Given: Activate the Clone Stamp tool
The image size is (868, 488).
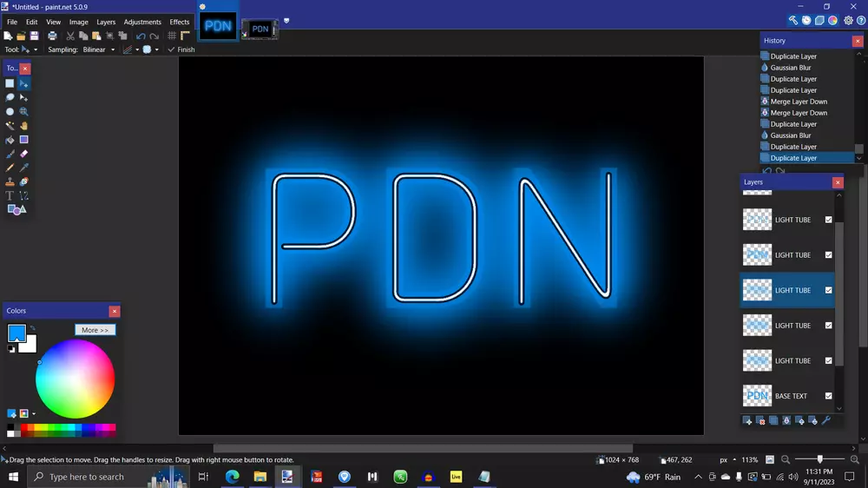Looking at the screenshot, I should click(x=10, y=181).
